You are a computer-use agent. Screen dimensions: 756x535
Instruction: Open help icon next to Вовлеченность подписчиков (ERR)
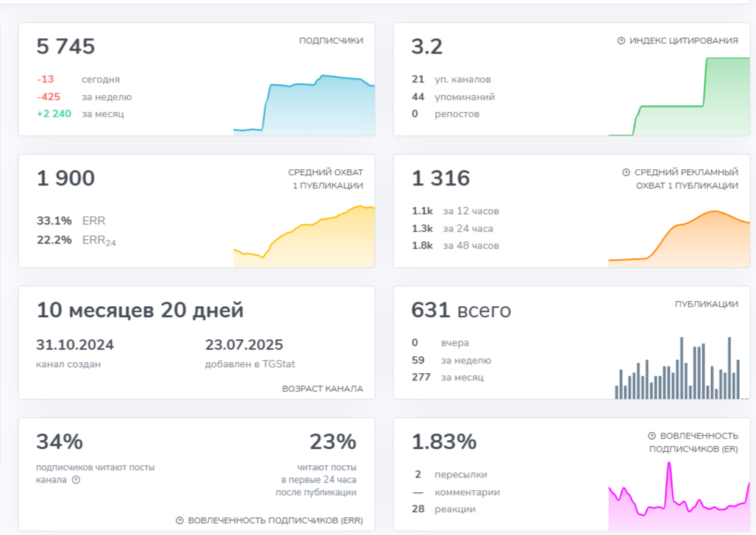pos(179,521)
